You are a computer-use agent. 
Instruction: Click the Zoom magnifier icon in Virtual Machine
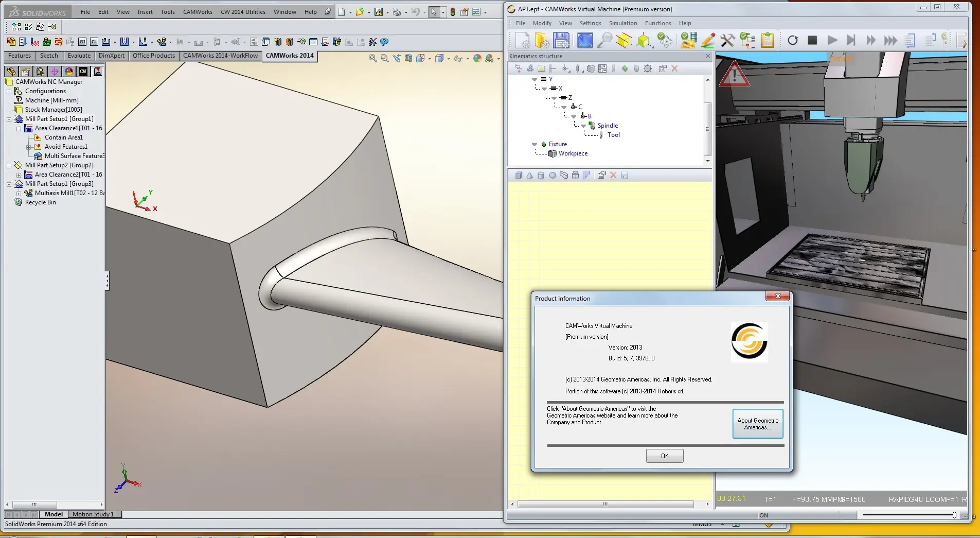(x=604, y=40)
